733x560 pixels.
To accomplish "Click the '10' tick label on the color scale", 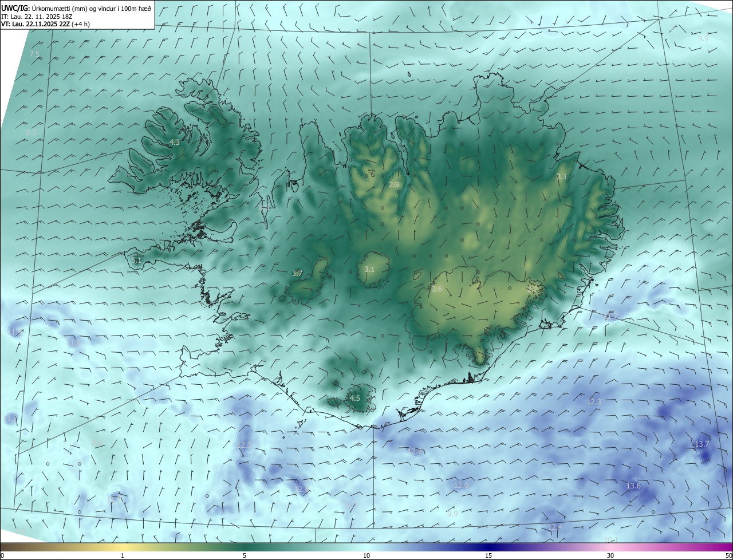I will 366,555.
